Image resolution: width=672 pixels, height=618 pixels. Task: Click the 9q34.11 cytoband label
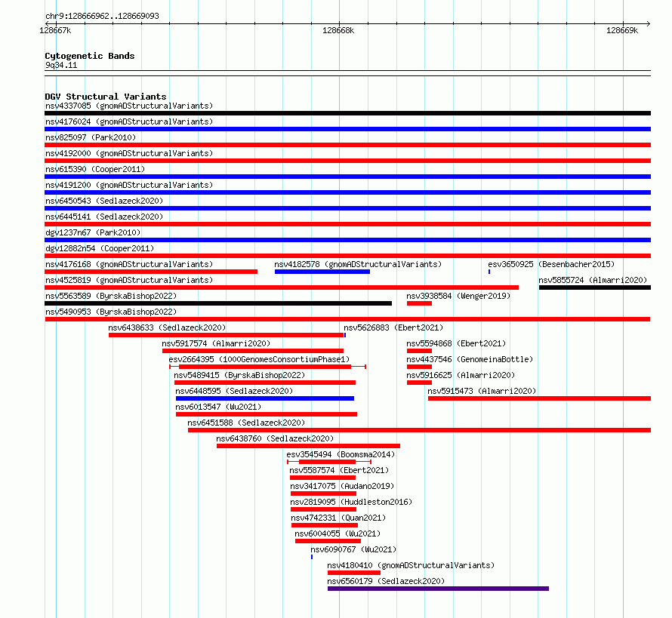(61, 65)
